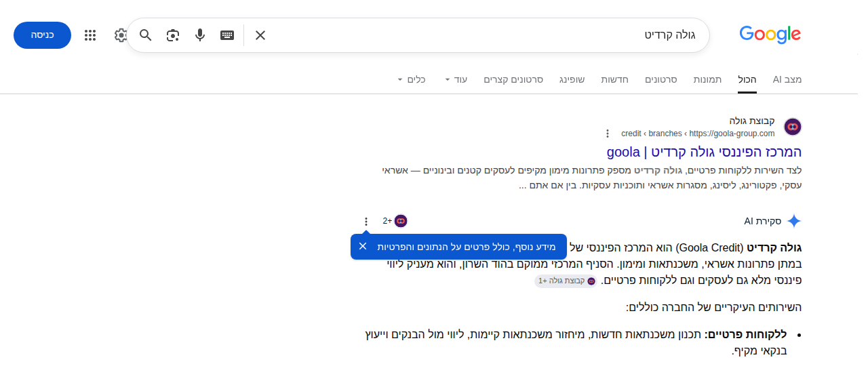This screenshot has width=868, height=366.
Task: Click the השירותים העיקריים של החברה כוללים line
Action: point(713,307)
